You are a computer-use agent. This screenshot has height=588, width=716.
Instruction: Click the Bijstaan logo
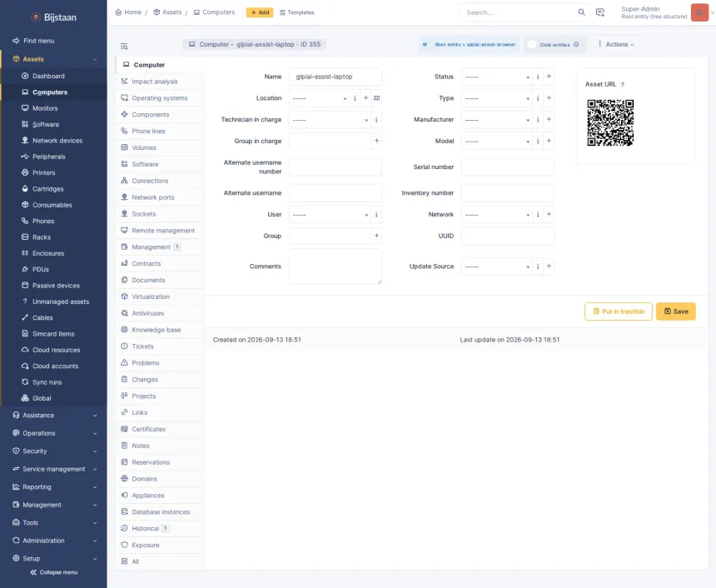pos(53,17)
